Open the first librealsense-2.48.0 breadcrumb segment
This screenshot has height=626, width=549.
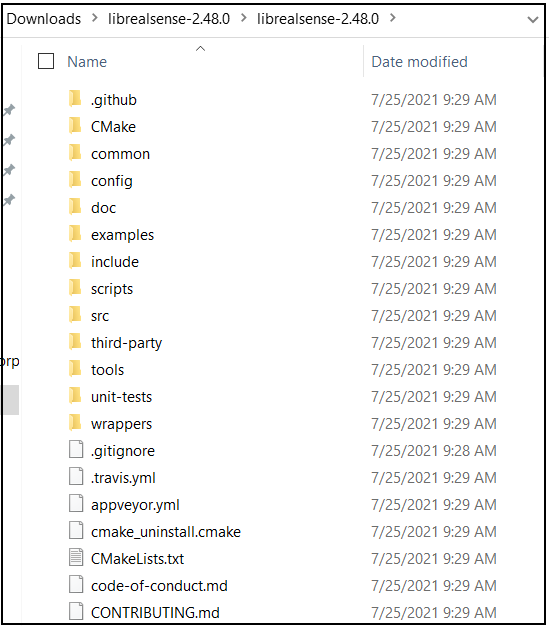click(169, 19)
